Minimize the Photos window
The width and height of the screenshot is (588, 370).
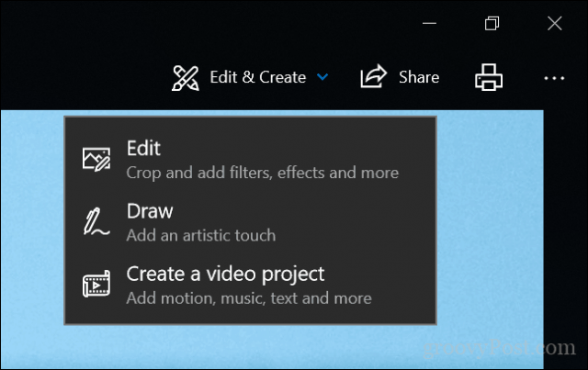coord(429,23)
